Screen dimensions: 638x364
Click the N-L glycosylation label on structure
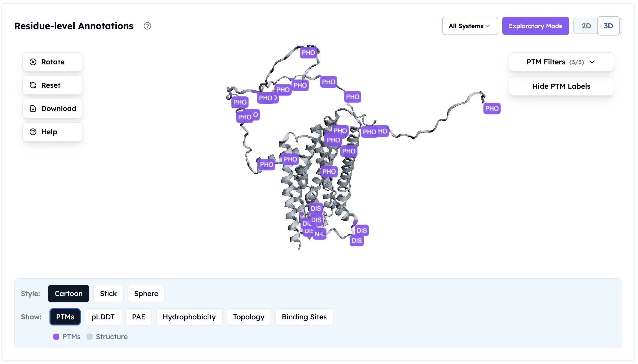click(320, 234)
